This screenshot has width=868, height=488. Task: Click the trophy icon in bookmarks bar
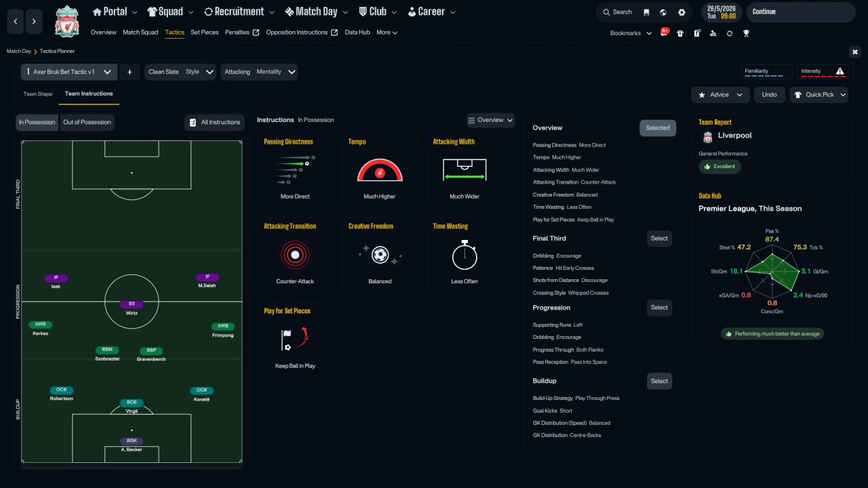pyautogui.click(x=746, y=33)
